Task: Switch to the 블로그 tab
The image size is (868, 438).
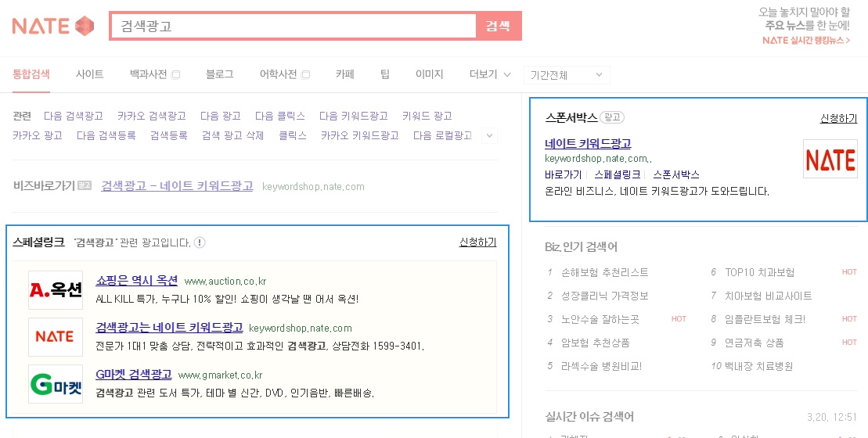Action: coord(220,74)
